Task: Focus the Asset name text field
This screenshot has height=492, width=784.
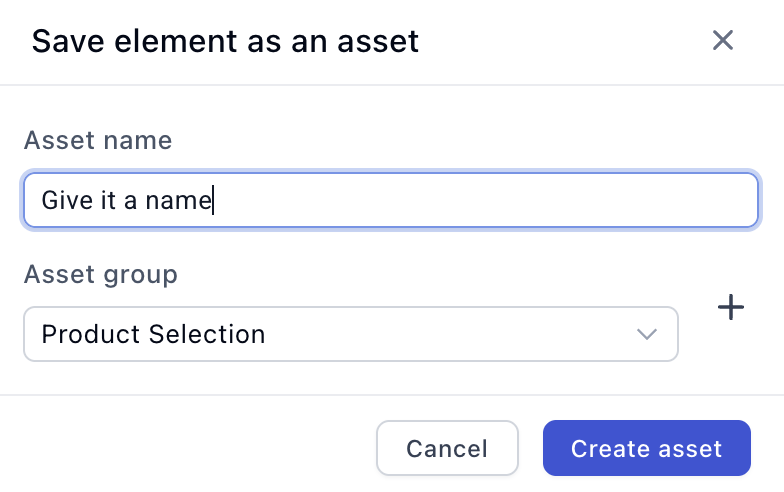Action: point(390,200)
